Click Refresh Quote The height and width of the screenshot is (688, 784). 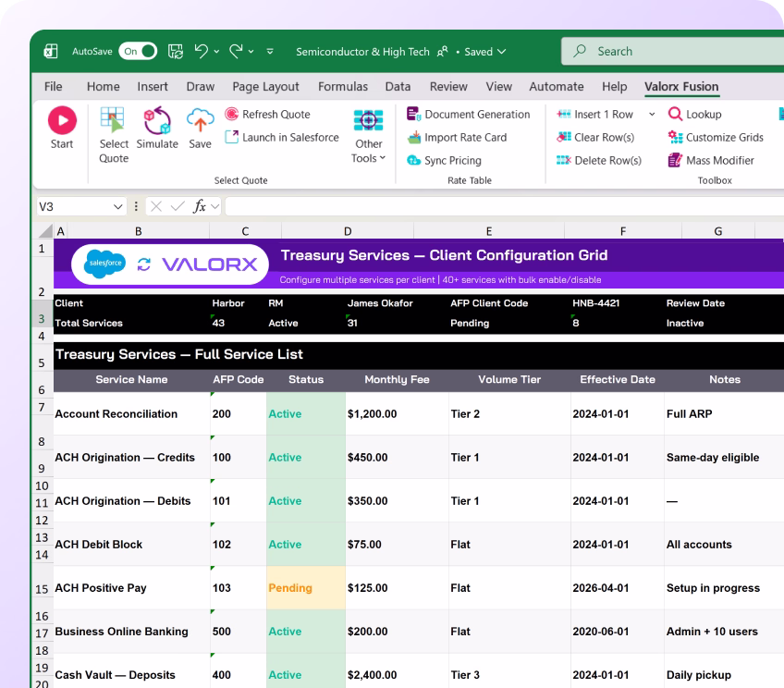point(267,114)
